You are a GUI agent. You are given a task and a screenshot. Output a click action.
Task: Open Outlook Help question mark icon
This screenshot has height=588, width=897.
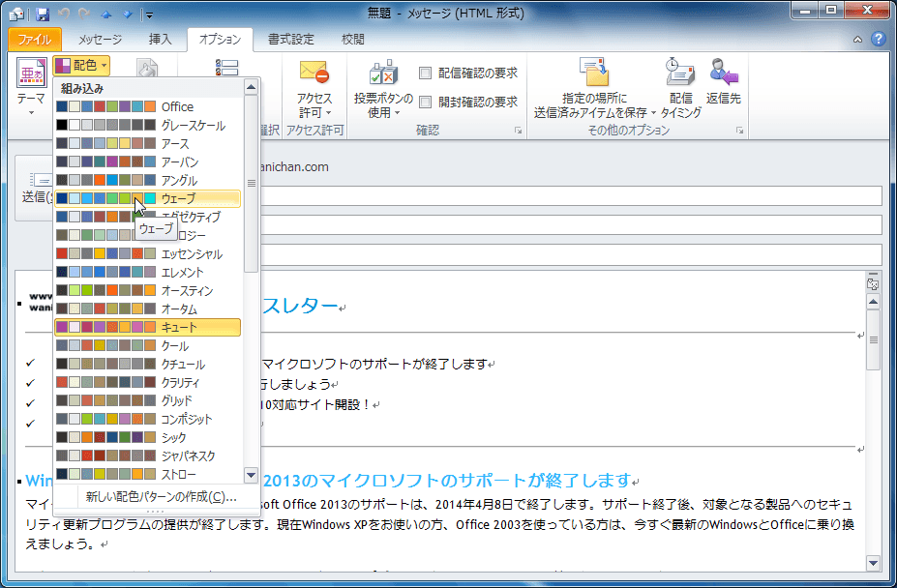click(x=878, y=39)
